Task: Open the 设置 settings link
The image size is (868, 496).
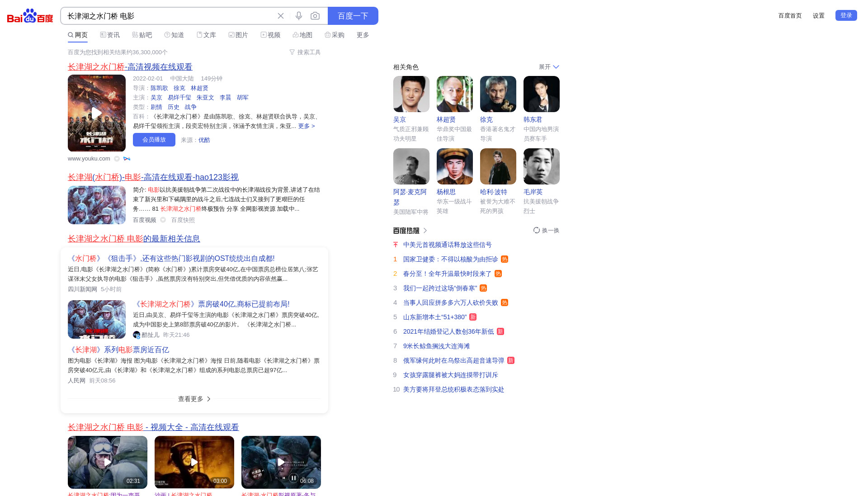Action: [819, 16]
